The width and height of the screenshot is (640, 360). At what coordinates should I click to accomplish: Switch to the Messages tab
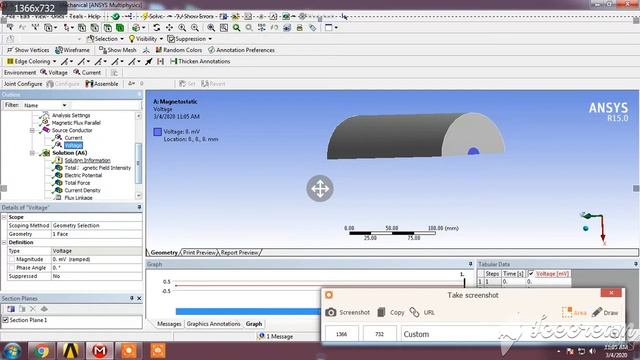click(169, 324)
